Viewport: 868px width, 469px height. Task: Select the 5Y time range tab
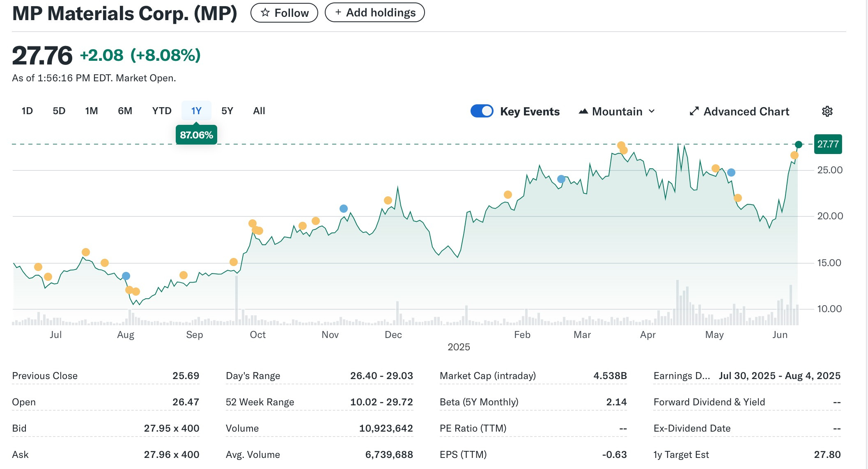pyautogui.click(x=227, y=111)
